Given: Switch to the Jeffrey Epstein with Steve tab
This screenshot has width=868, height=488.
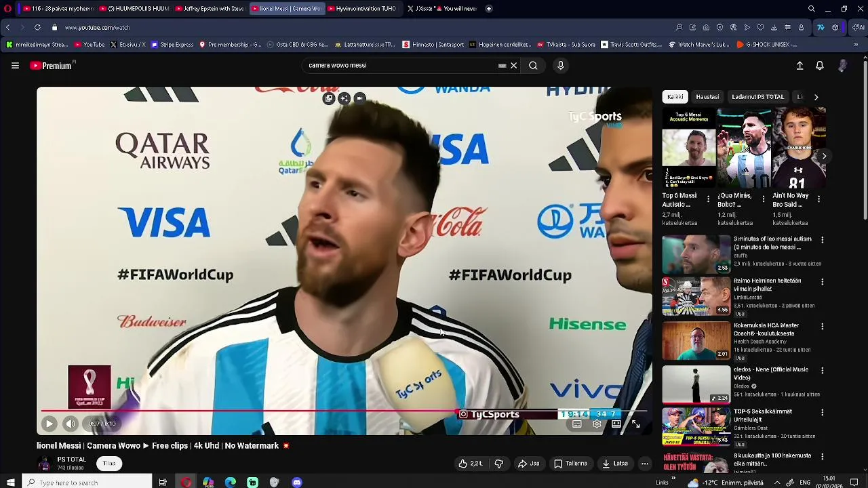Looking at the screenshot, I should 210,9.
